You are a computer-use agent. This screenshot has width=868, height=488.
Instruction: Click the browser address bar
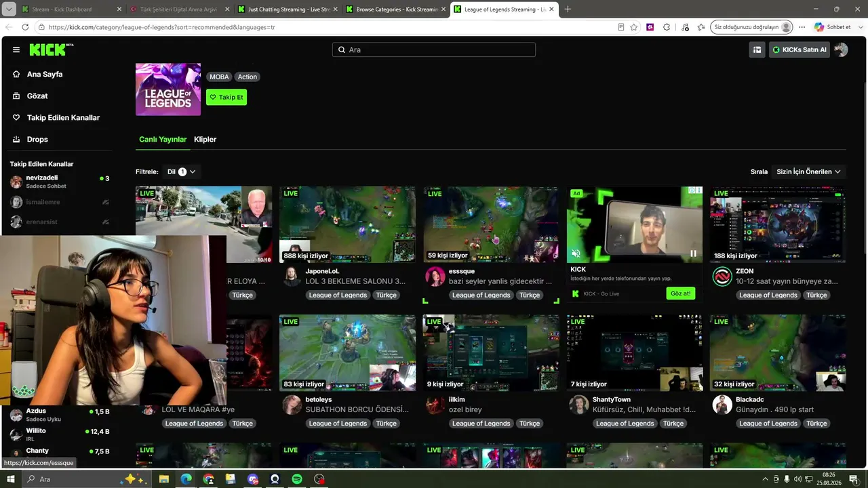point(325,27)
